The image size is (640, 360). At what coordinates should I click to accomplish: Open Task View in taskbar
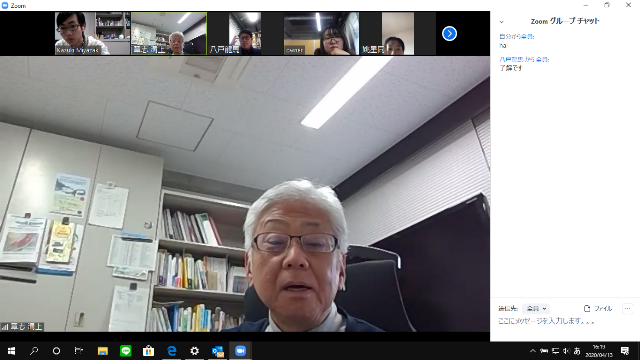(79, 351)
